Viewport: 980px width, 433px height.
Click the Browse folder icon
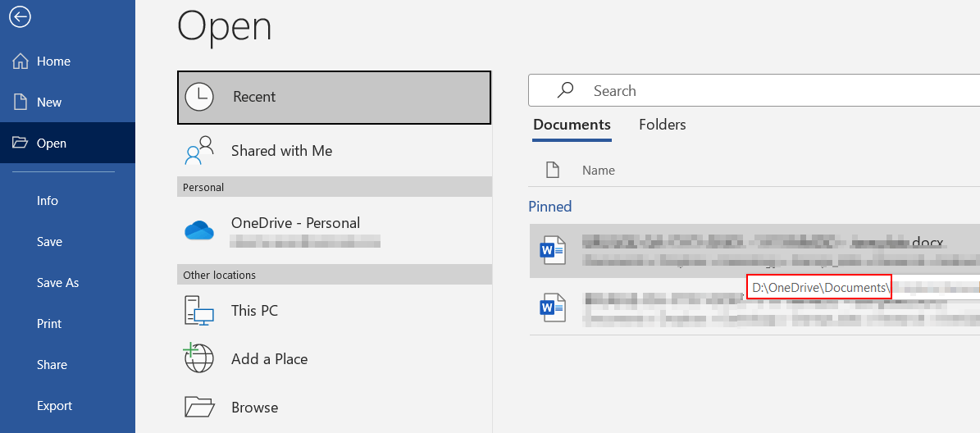pos(199,407)
